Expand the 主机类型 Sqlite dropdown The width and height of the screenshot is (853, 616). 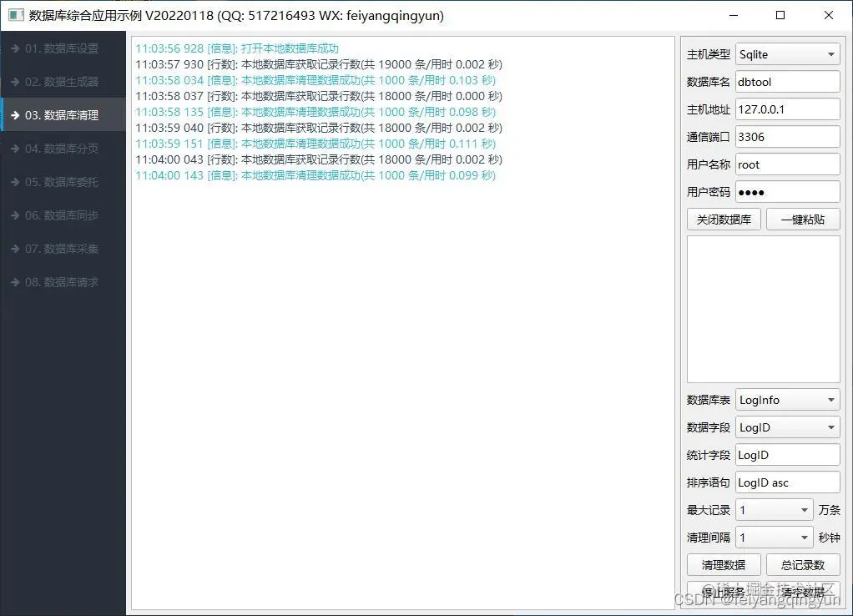tap(788, 54)
